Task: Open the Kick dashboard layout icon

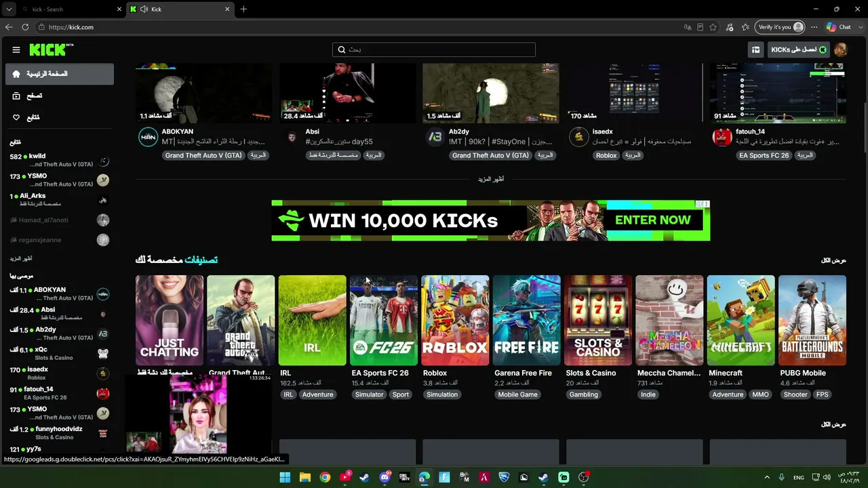Action: [x=755, y=49]
